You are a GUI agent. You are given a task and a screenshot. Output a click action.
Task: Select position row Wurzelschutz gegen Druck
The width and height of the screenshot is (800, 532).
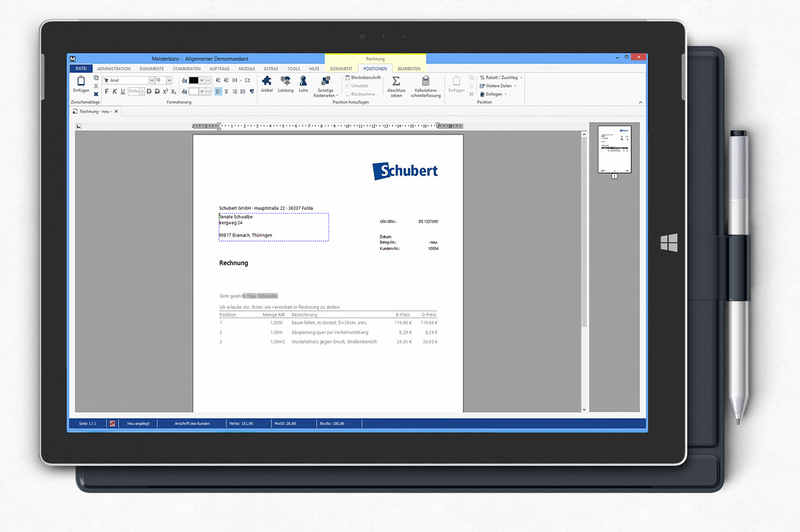pos(328,342)
